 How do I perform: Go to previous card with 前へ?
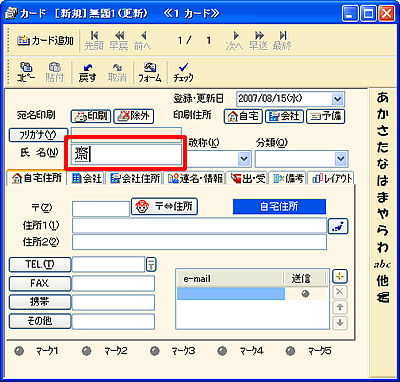143,41
